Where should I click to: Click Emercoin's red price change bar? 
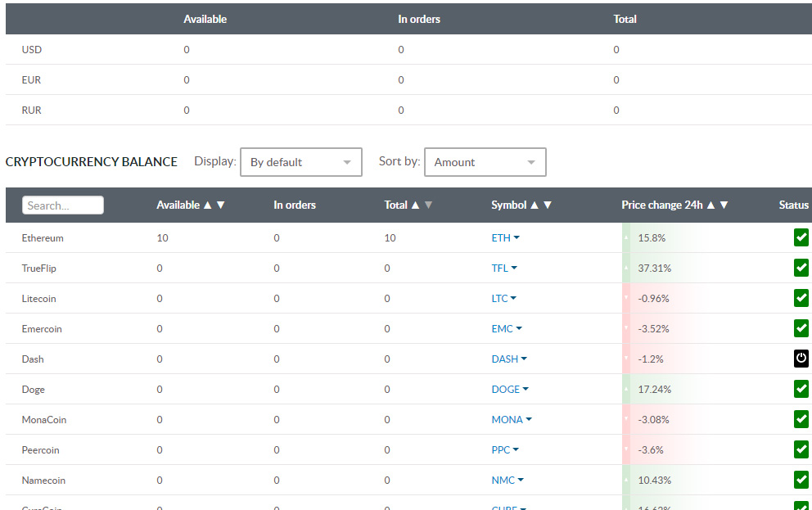coord(655,329)
